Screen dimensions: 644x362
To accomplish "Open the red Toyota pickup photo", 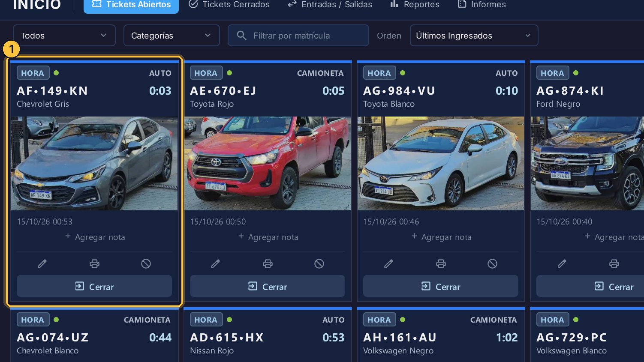I will click(x=268, y=163).
